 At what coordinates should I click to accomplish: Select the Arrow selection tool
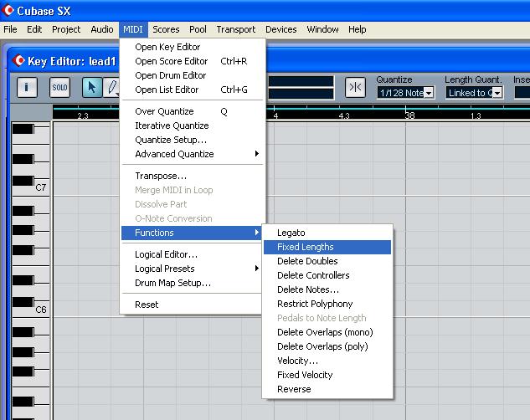point(91,88)
